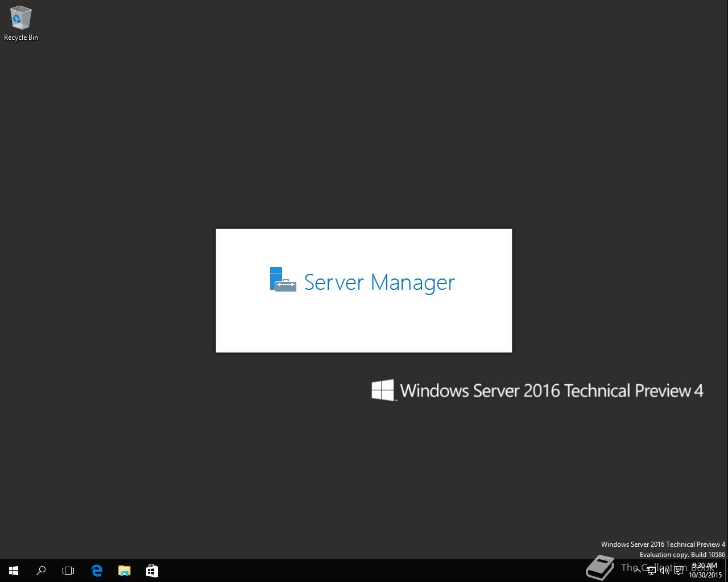Viewport: 728px width, 582px height.
Task: Click the Server Manager splash screen
Action: click(x=364, y=290)
